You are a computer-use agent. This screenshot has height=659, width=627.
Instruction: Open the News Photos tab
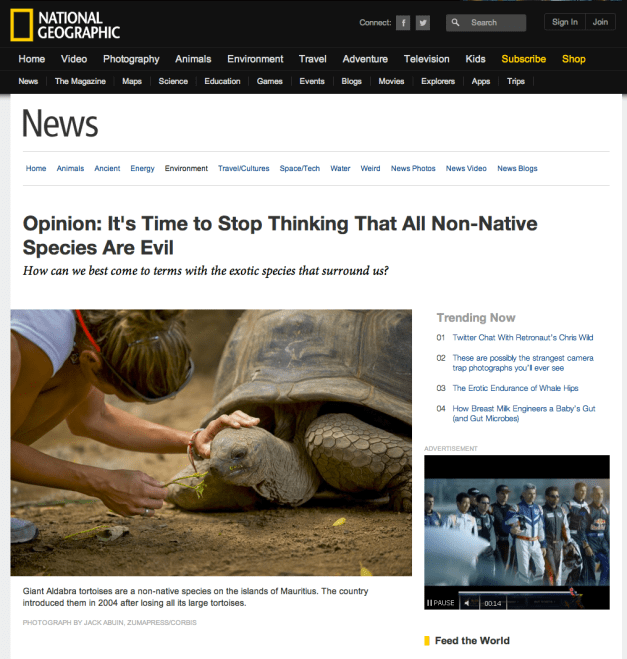pos(413,168)
